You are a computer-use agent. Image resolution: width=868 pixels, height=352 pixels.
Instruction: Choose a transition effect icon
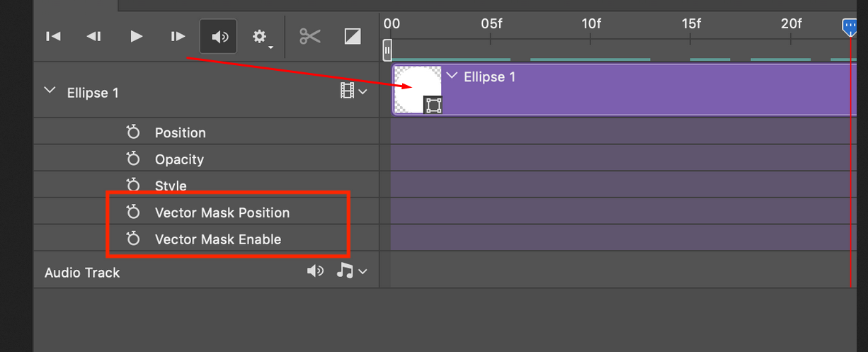pos(352,36)
